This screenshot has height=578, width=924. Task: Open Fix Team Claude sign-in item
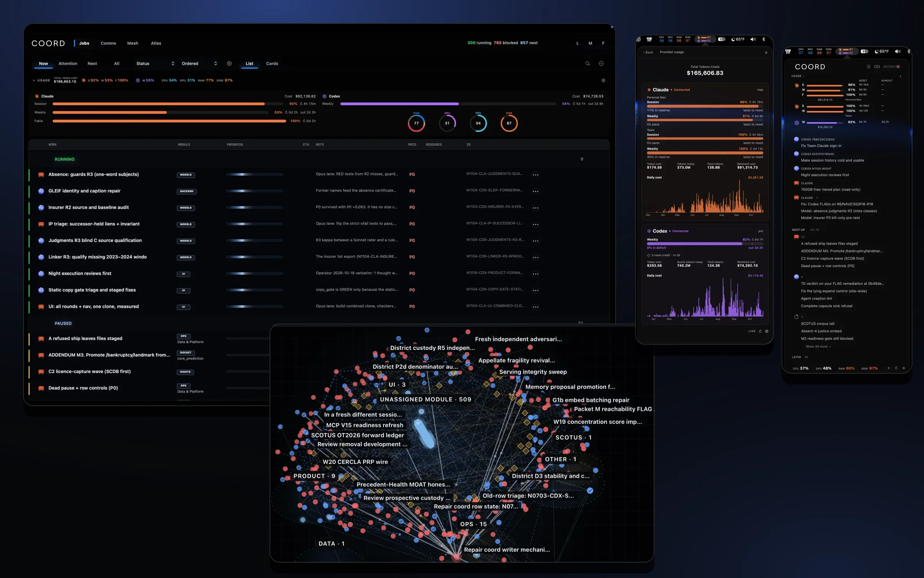tap(821, 146)
